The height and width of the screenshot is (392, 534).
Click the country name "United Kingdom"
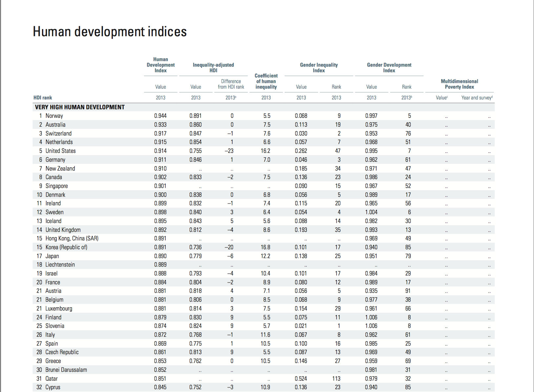(x=63, y=230)
